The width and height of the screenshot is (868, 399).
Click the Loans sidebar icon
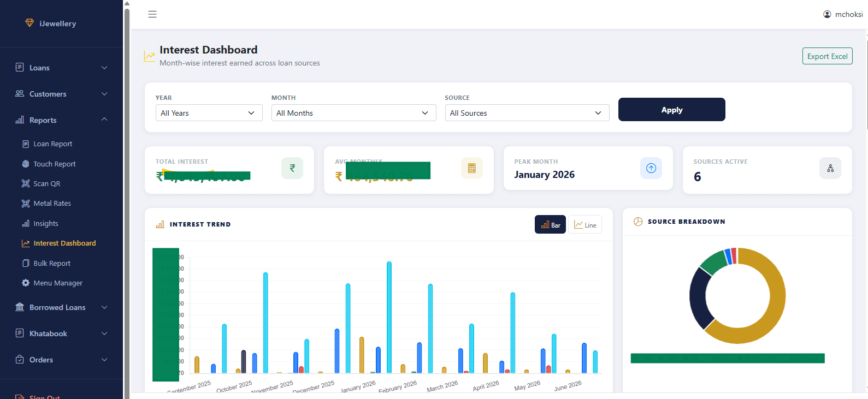(x=20, y=67)
